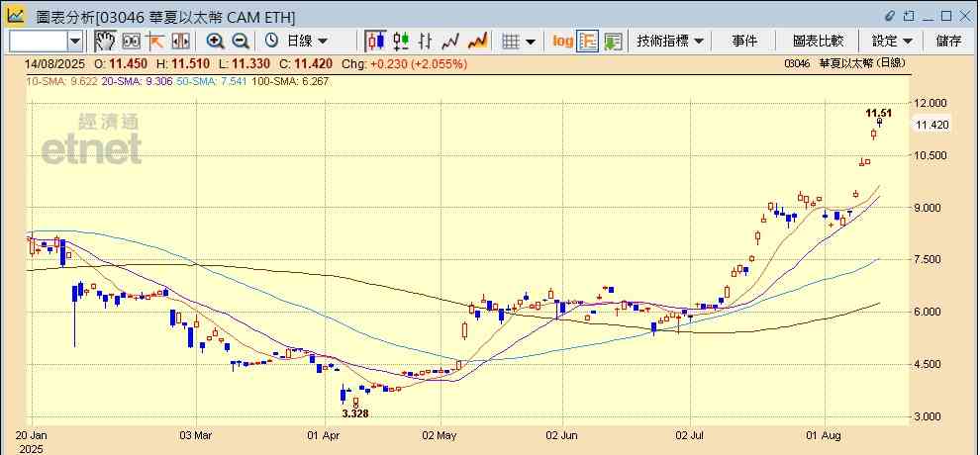Click the open price O: 11.450 value
This screenshot has width=980, height=455.
click(x=121, y=63)
